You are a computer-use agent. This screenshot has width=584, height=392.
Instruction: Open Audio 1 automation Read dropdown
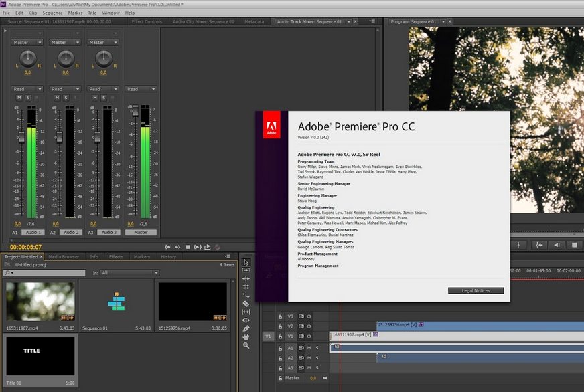coord(27,89)
